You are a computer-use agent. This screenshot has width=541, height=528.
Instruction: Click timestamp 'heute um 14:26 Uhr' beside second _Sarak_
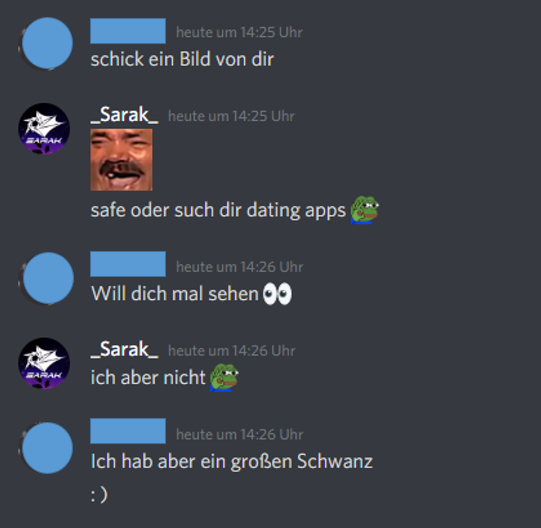tap(232, 351)
